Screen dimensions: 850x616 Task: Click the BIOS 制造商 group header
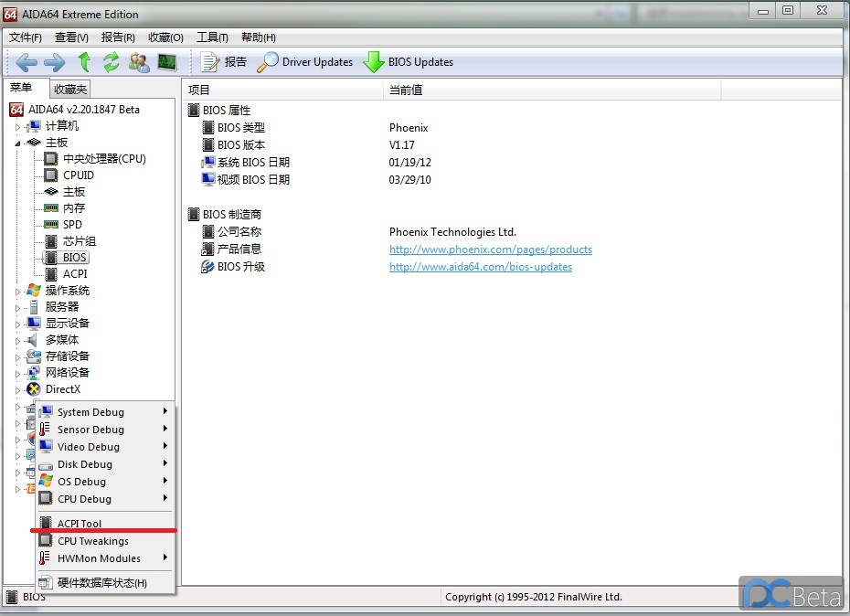225,215
